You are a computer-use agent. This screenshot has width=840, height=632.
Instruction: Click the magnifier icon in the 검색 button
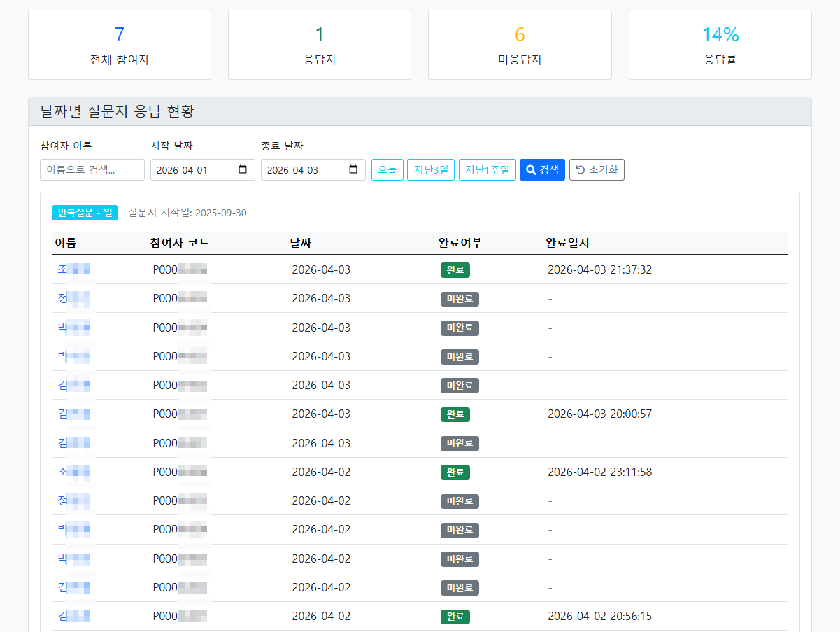(x=532, y=169)
